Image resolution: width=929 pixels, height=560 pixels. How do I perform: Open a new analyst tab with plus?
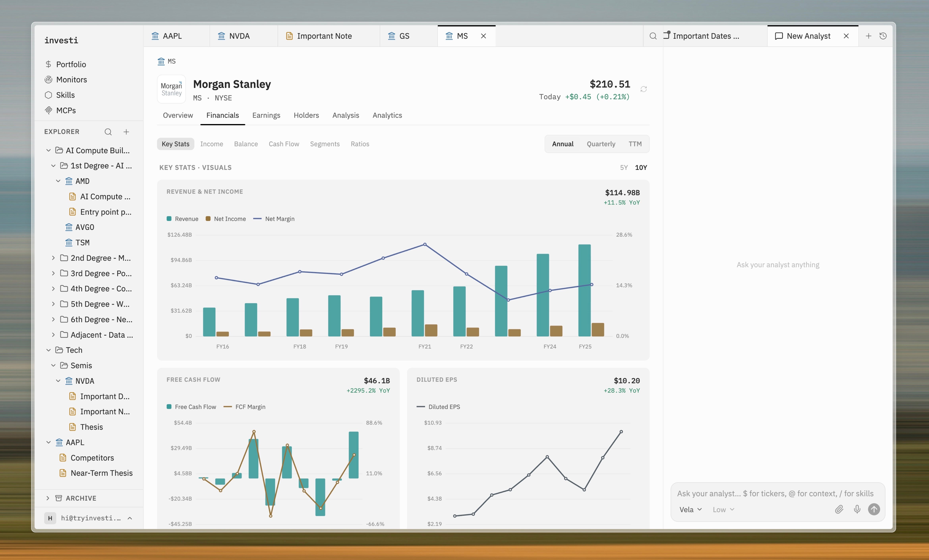(868, 36)
